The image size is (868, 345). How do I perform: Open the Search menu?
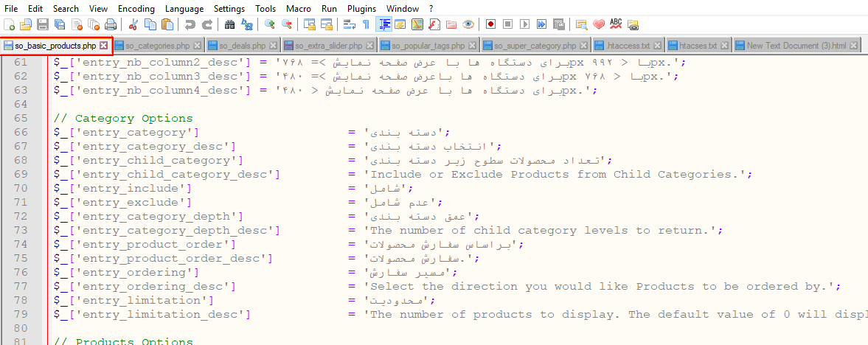[x=66, y=9]
